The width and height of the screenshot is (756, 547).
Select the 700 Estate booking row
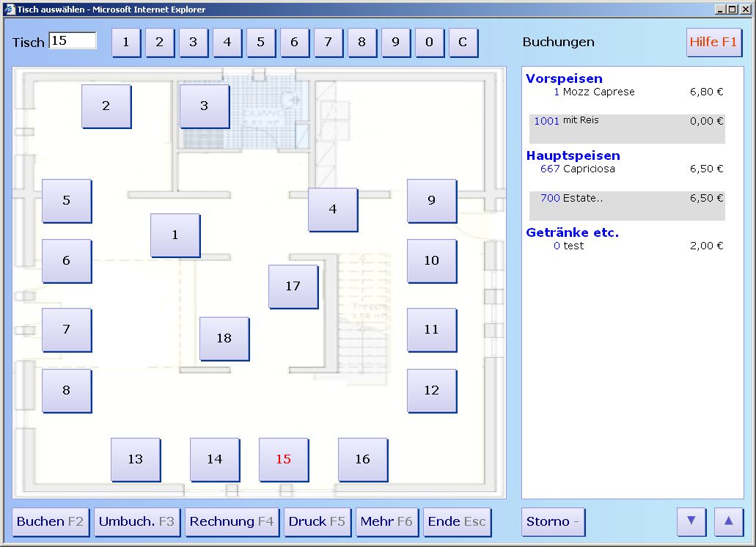(x=627, y=199)
